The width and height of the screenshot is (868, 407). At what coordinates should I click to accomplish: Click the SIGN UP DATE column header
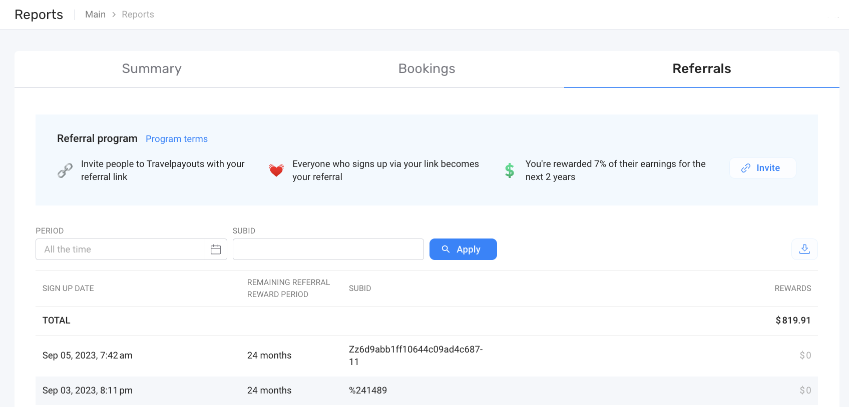(68, 288)
